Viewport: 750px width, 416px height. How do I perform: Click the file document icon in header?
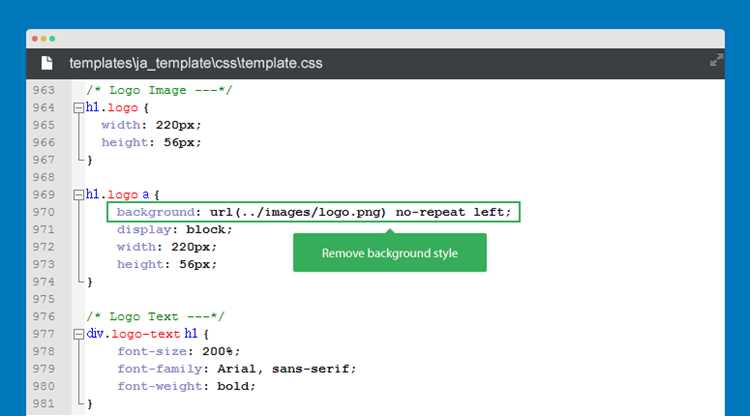click(x=46, y=63)
